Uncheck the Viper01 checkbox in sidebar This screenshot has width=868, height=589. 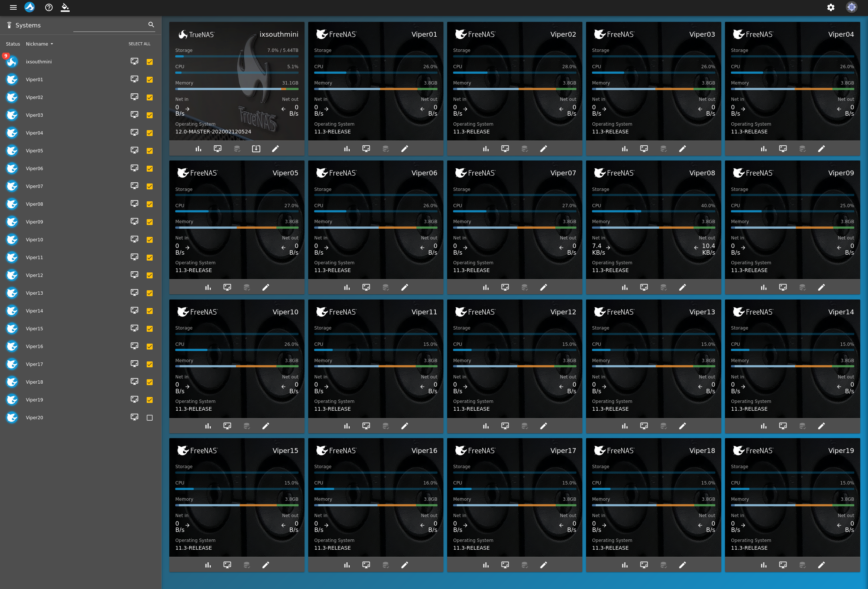coord(150,80)
